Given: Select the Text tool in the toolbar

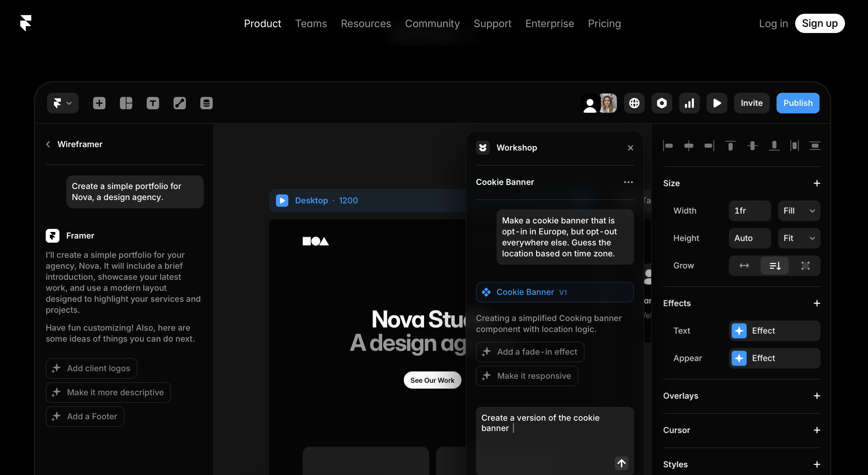Looking at the screenshot, I should 153,103.
